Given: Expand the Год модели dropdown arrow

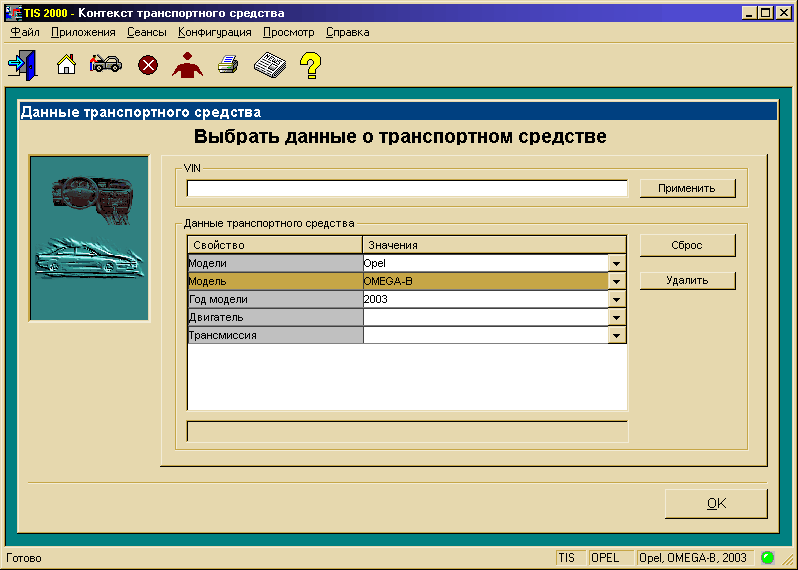Looking at the screenshot, I should pyautogui.click(x=617, y=299).
